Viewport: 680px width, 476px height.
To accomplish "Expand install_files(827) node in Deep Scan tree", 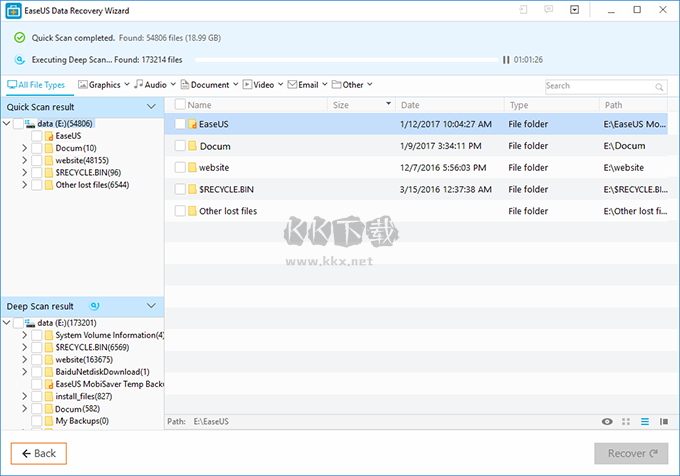I will (x=24, y=397).
